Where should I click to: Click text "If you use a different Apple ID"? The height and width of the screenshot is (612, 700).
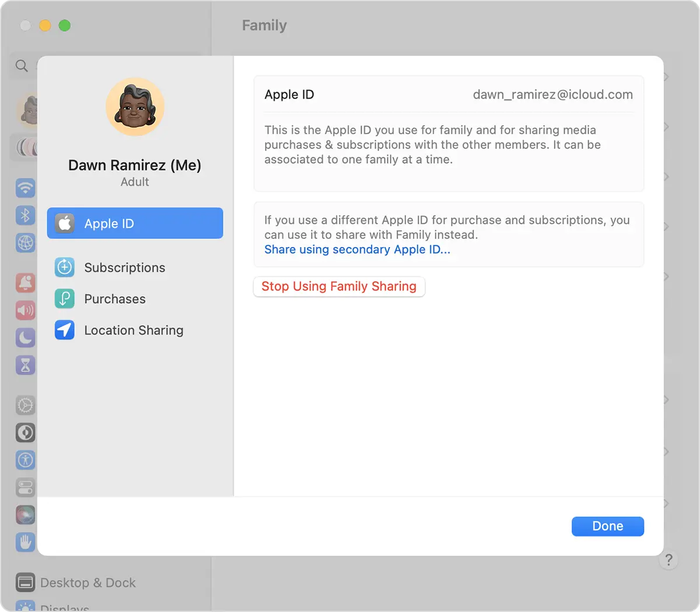[447, 227]
